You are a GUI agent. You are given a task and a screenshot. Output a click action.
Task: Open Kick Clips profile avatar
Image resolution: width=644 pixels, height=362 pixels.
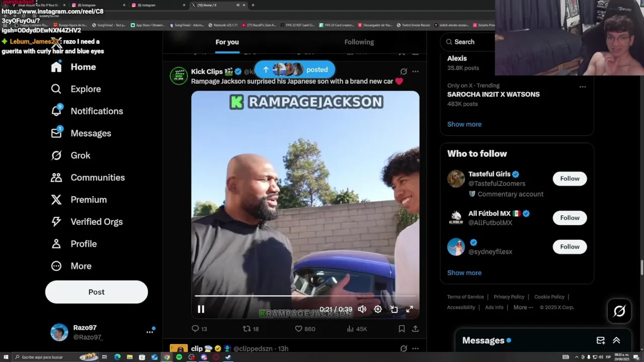(179, 76)
